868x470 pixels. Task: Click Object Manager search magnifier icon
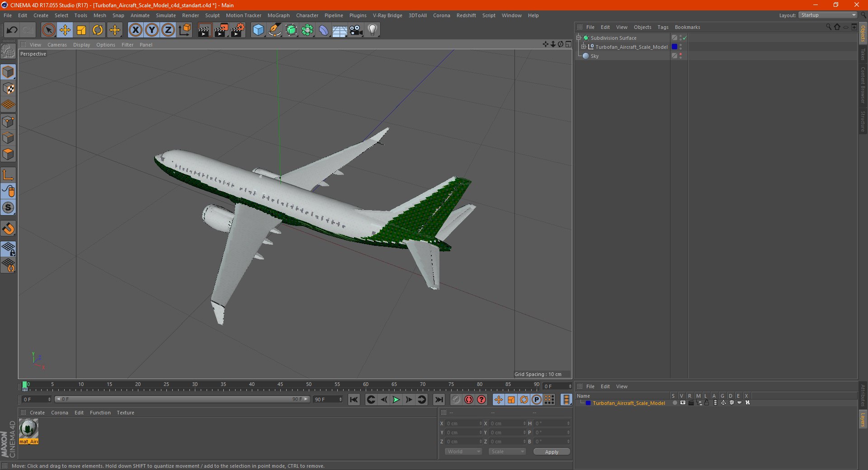(828, 27)
